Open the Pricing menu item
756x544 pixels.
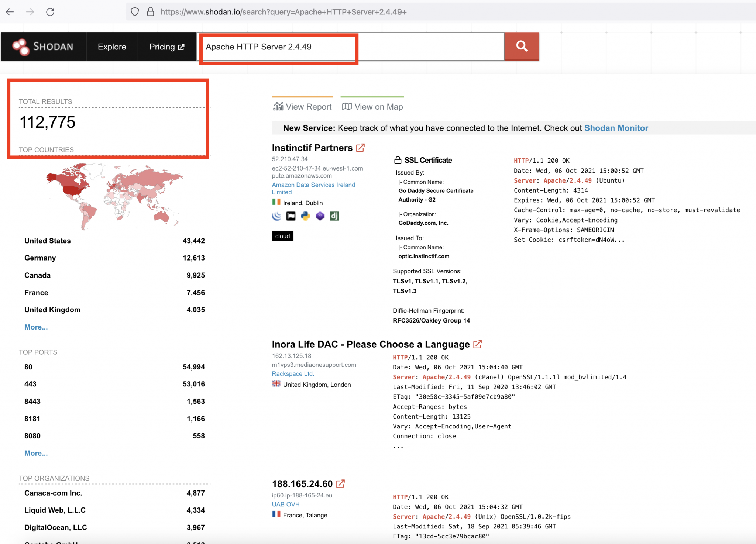click(x=166, y=47)
